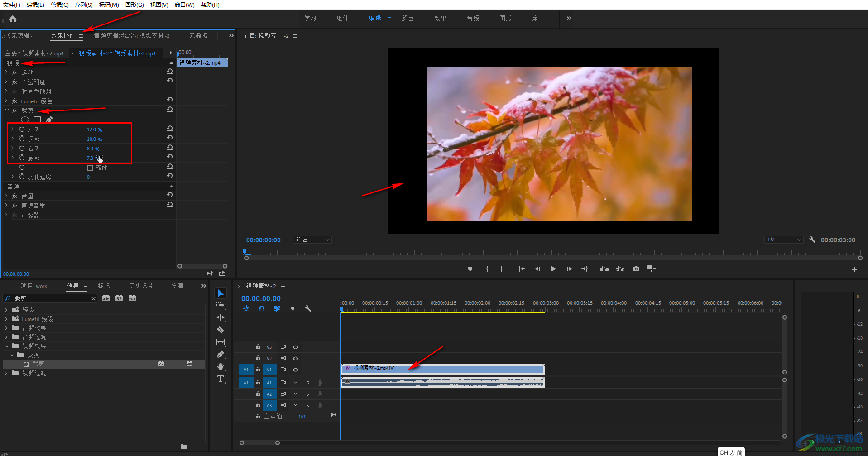
Task: Click the Home icon
Action: (x=13, y=19)
